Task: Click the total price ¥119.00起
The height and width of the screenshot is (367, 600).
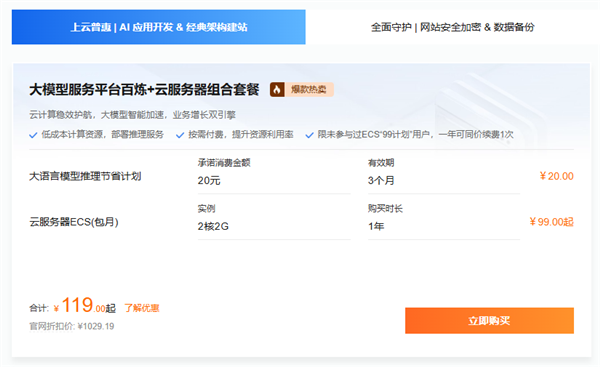Action: [x=85, y=305]
